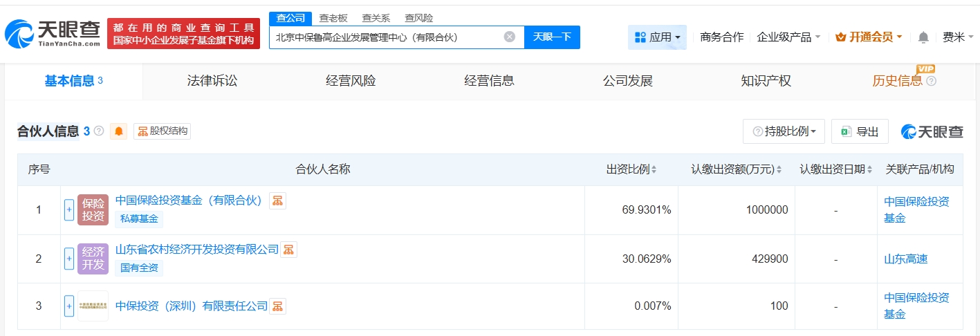Open equity structure icon beside 山东省农村经济开发投资有限公司
Image resolution: width=980 pixels, height=336 pixels.
point(288,250)
